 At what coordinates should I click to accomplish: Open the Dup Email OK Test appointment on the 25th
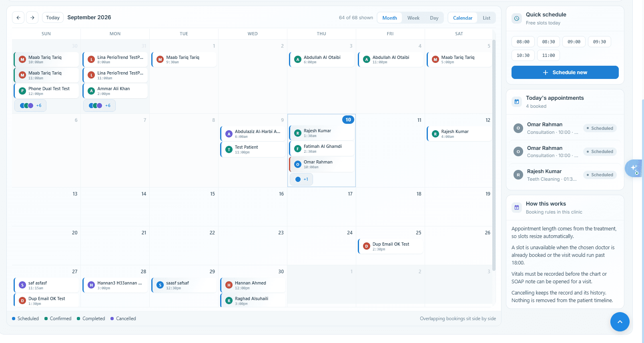tap(390, 246)
